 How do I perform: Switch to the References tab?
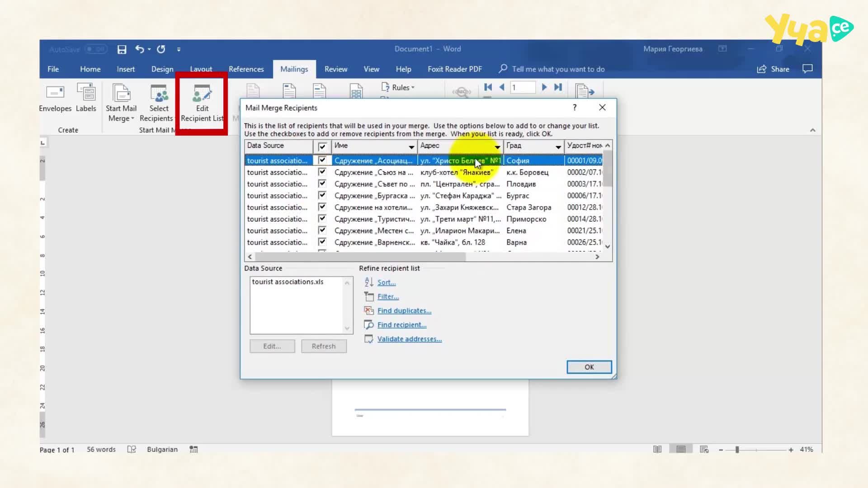[x=246, y=69]
